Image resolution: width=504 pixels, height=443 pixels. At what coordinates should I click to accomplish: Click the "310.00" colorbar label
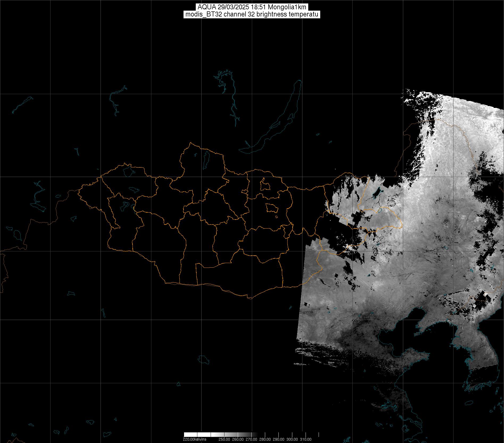306,439
